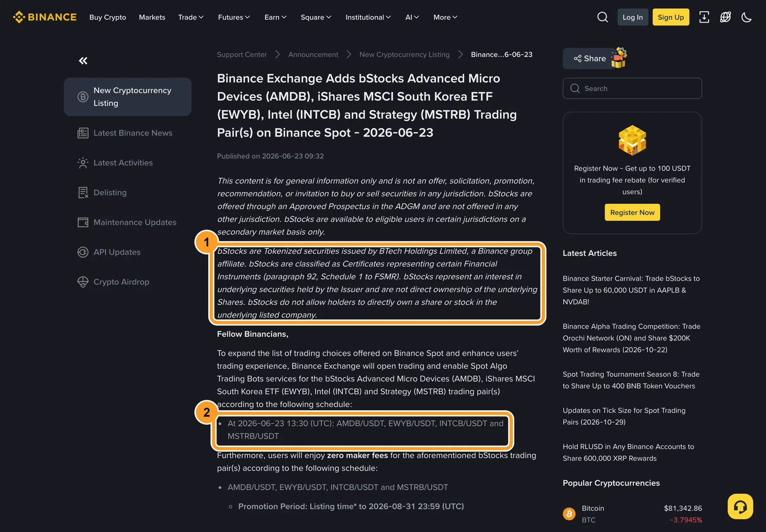
Task: Expand the Trade dropdown menu
Action: coord(191,17)
